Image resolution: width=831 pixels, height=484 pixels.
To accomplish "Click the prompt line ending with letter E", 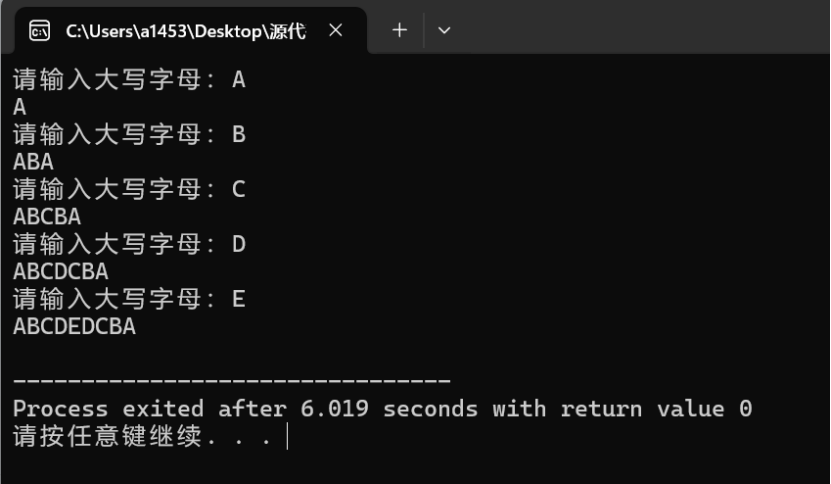I will [x=128, y=299].
